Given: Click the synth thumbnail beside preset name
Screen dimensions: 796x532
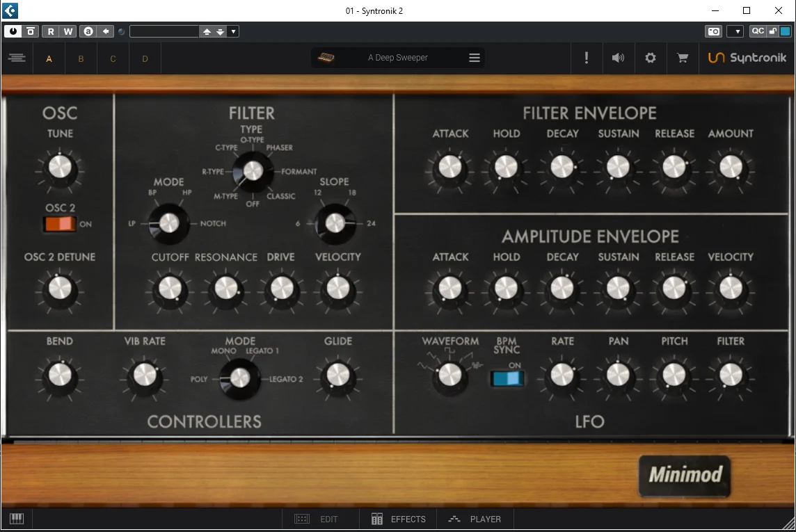Looking at the screenshot, I should [326, 57].
